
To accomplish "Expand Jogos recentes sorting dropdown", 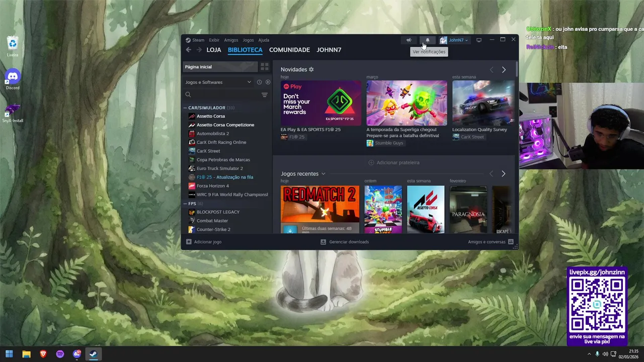I will coord(323,174).
